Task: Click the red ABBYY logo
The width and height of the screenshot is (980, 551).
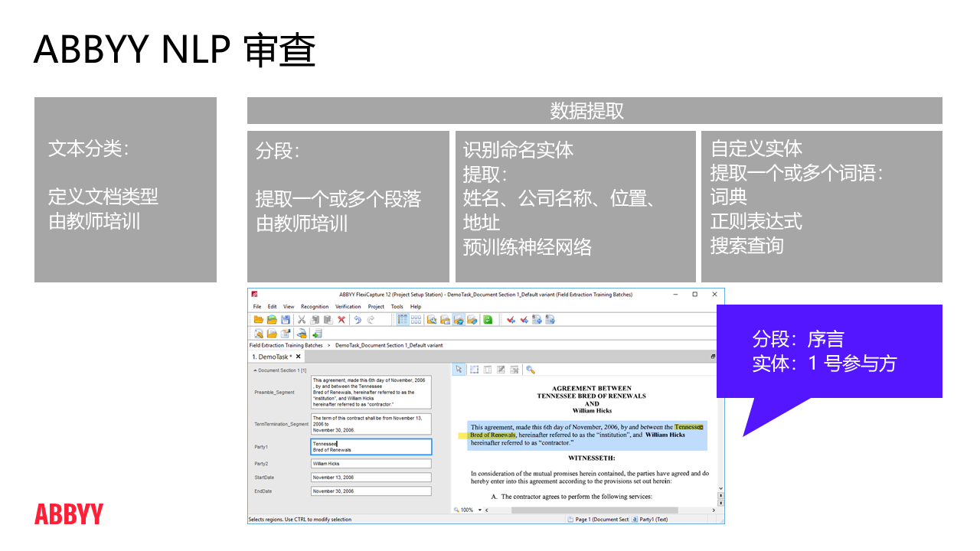Action: pos(68,514)
